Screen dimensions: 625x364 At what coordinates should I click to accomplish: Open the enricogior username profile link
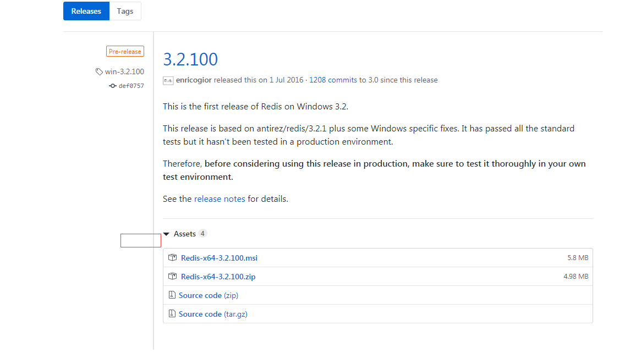point(194,80)
